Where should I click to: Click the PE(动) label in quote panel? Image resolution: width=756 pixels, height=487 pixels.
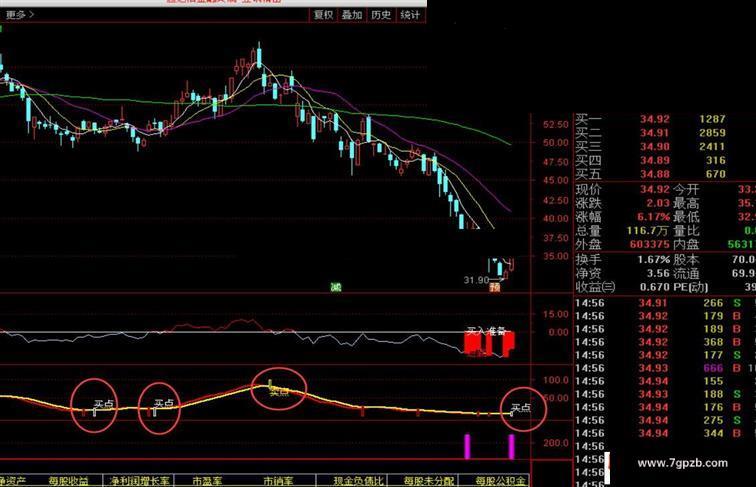point(690,287)
